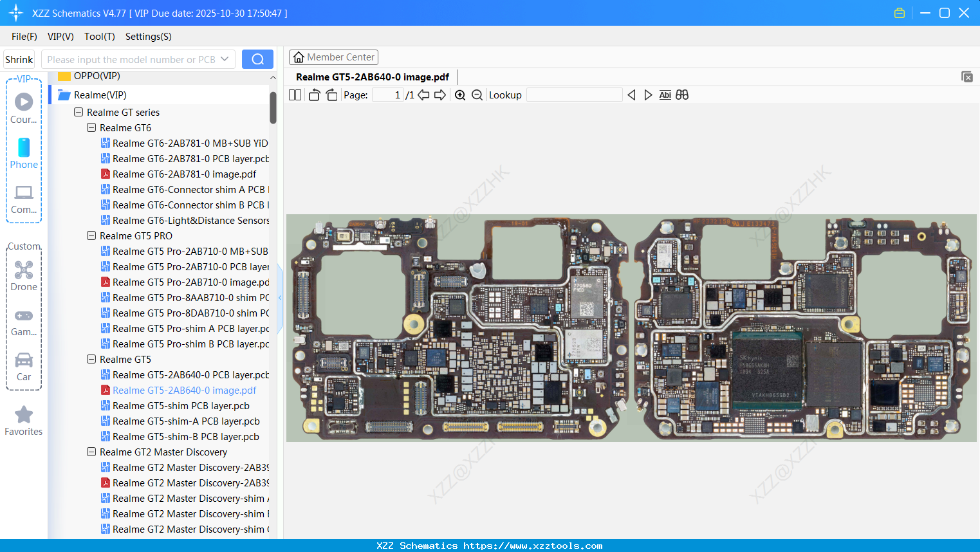Go to the next page arrow
The height and width of the screenshot is (552, 980).
(440, 95)
